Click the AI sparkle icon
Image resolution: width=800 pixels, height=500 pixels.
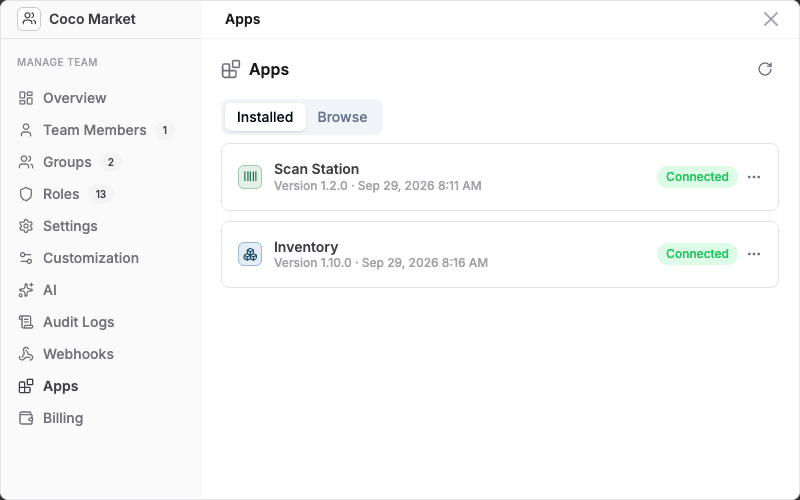[26, 290]
